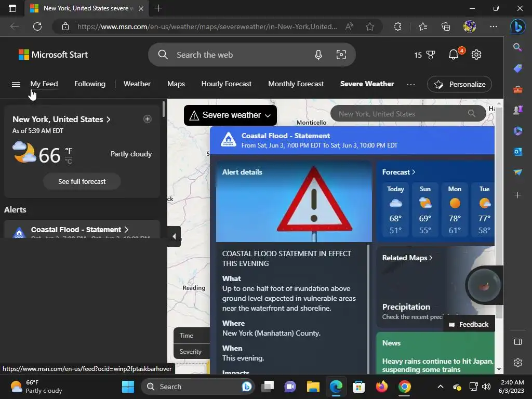Open the Maps tab

coord(176,84)
